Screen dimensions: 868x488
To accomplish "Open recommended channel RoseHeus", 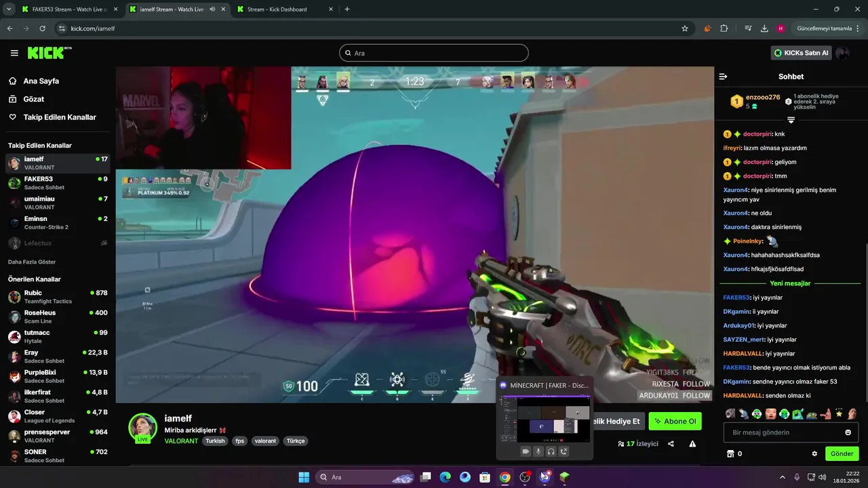I will [58, 317].
